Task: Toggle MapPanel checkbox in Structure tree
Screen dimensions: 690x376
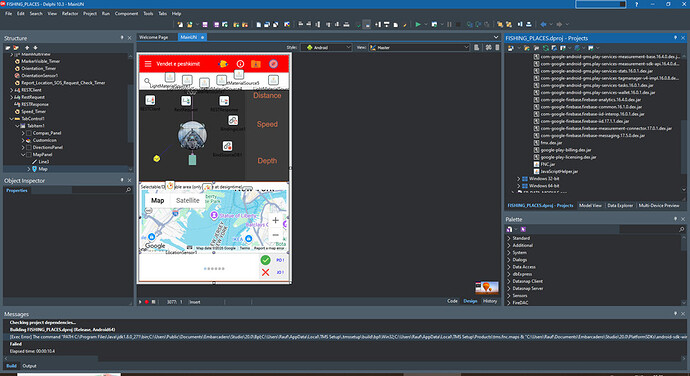Action: coord(29,155)
